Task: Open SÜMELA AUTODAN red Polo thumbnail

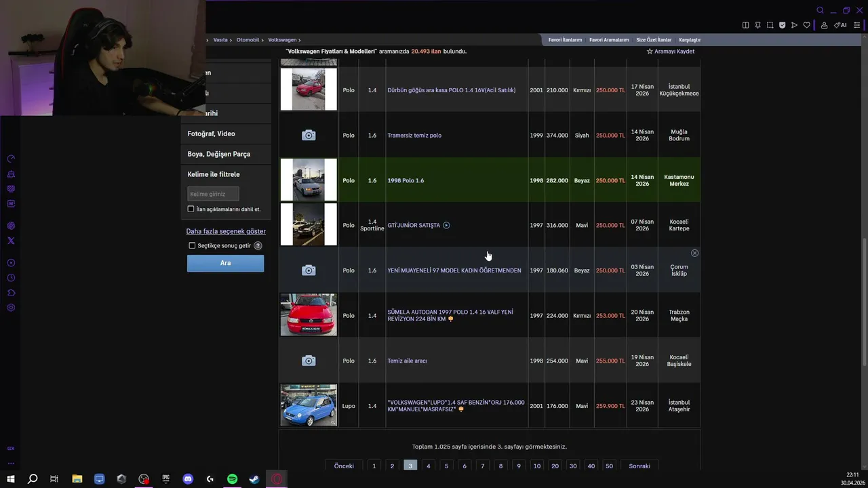Action: coord(309,315)
